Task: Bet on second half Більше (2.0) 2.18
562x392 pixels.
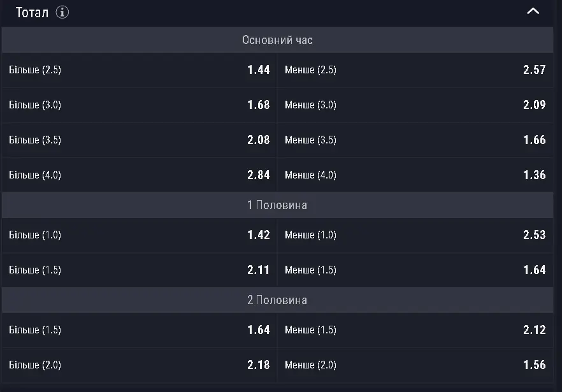Action: [x=139, y=365]
